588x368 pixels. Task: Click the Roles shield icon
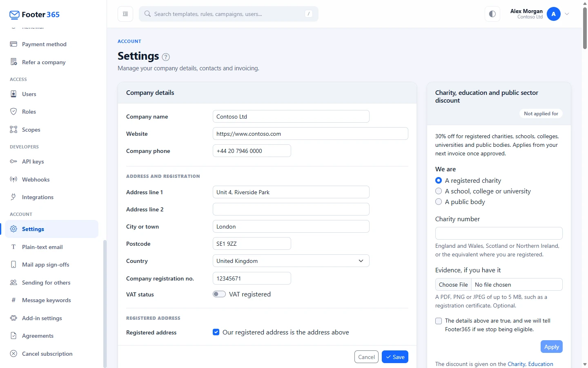(13, 112)
